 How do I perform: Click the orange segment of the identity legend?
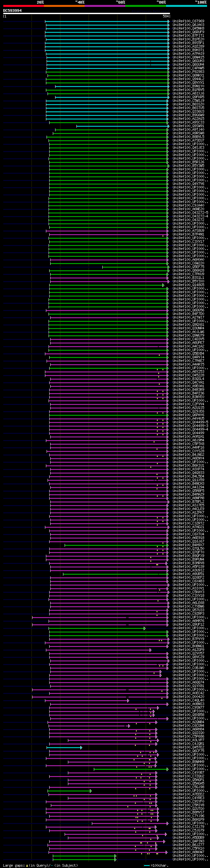pyautogui.click(x=64, y=6)
